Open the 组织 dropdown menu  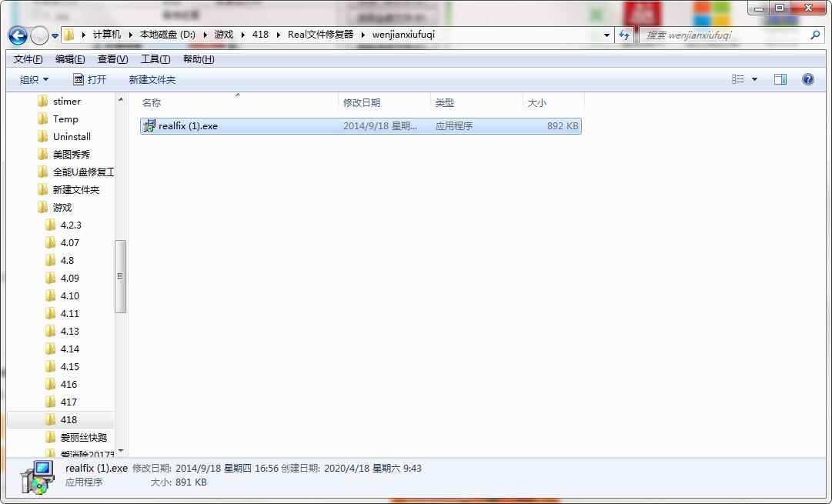(34, 79)
